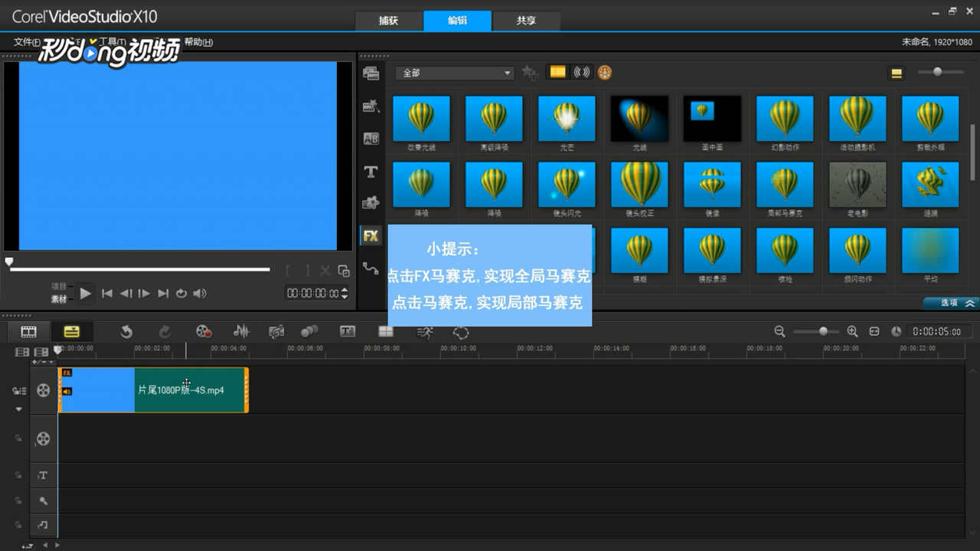980x551 pixels.
Task: Switch to timeline view
Action: click(71, 331)
